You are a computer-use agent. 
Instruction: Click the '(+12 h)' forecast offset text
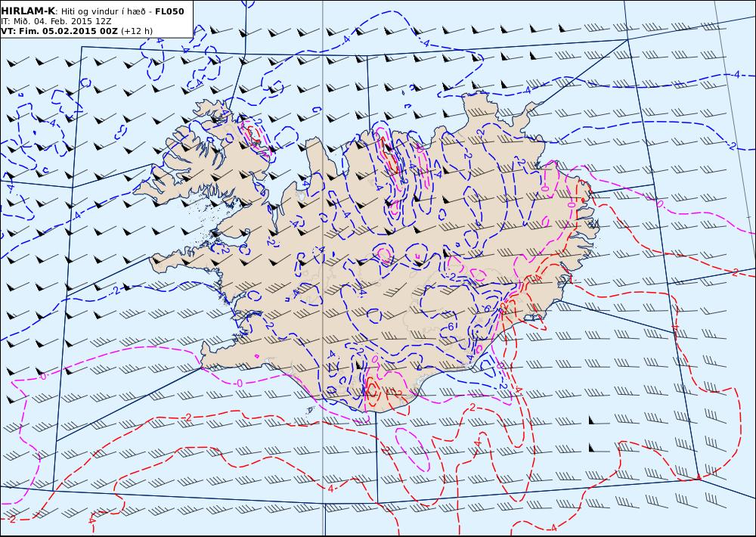point(136,31)
